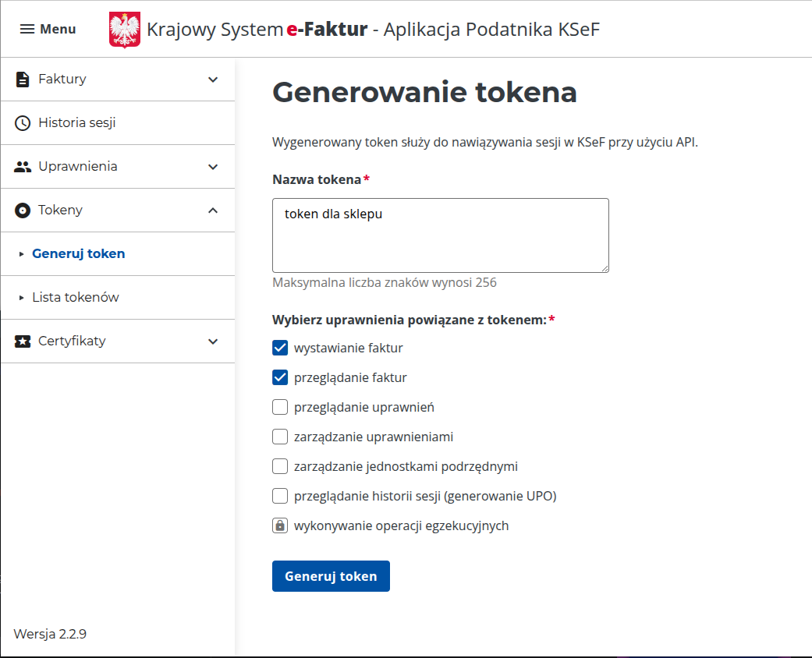Viewport: 812px width, 658px height.
Task: Click zarządzanie jednostkami podrzędnymi label text
Action: click(x=406, y=466)
